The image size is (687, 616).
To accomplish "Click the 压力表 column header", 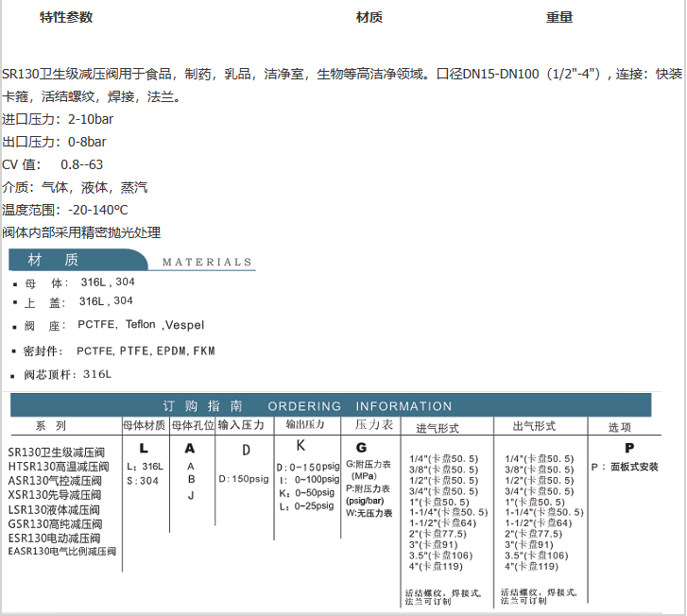I will [374, 424].
